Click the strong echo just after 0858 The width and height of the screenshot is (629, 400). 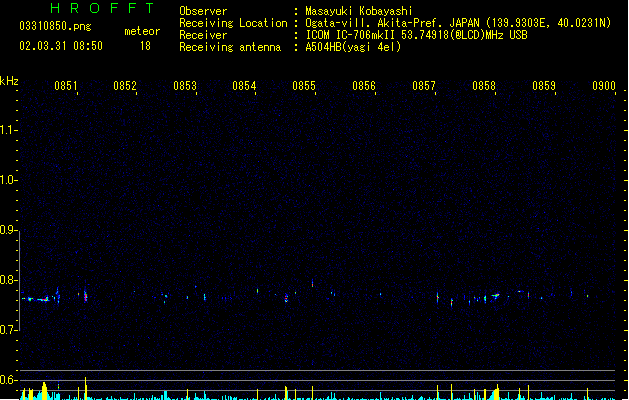(x=495, y=296)
